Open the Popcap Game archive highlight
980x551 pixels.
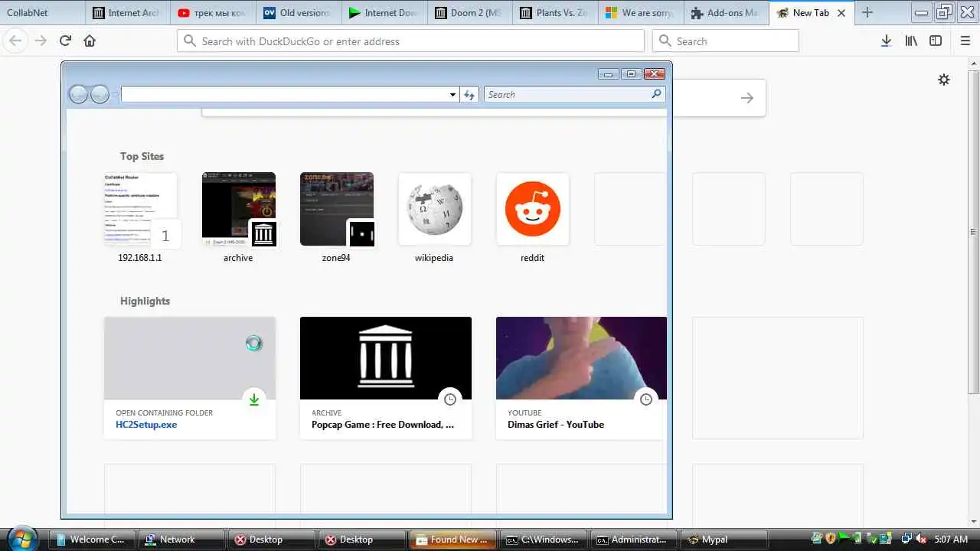(x=386, y=378)
